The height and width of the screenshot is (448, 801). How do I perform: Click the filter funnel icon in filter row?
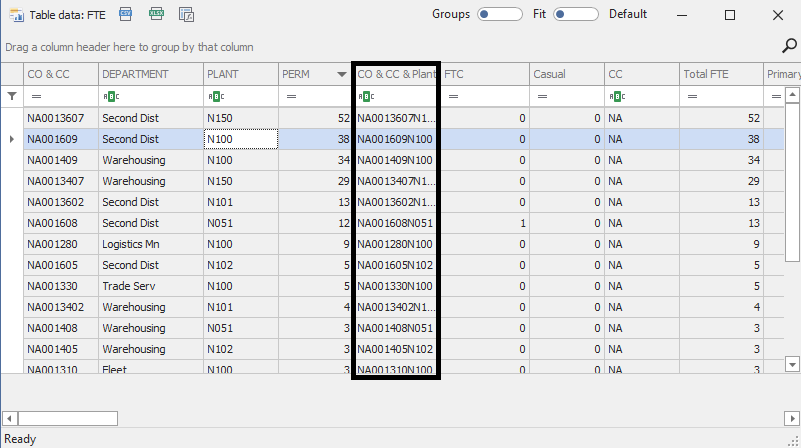click(x=12, y=96)
